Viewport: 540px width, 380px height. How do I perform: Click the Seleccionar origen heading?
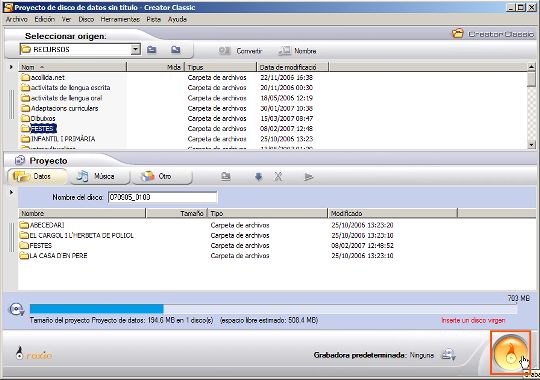[x=66, y=36]
